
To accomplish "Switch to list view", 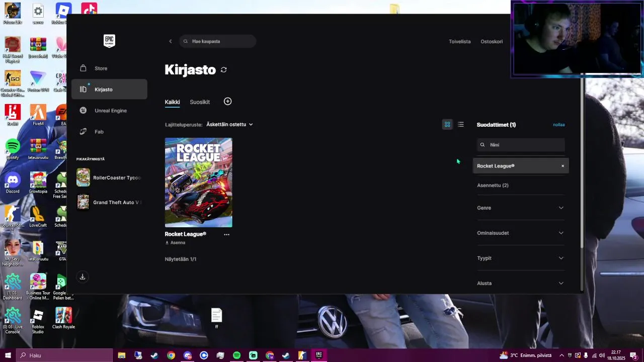I will click(x=461, y=124).
